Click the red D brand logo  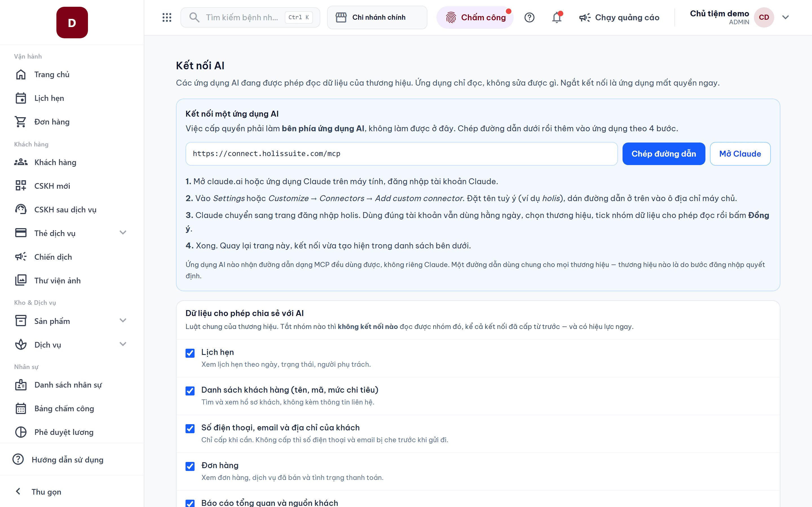click(x=72, y=23)
